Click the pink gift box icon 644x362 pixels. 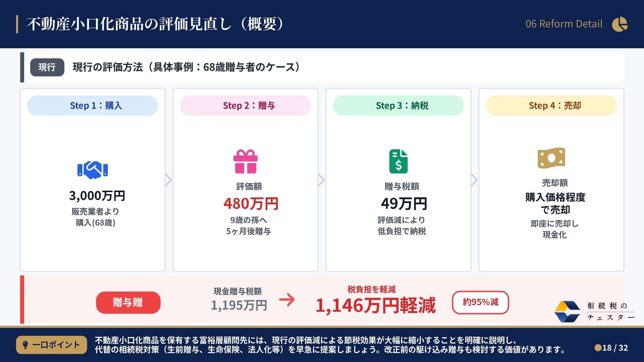pos(245,162)
